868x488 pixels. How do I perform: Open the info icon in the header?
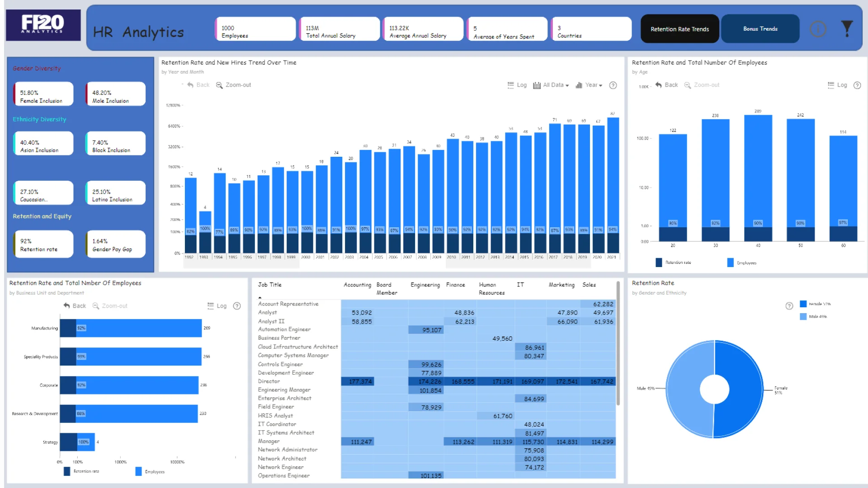tap(817, 29)
